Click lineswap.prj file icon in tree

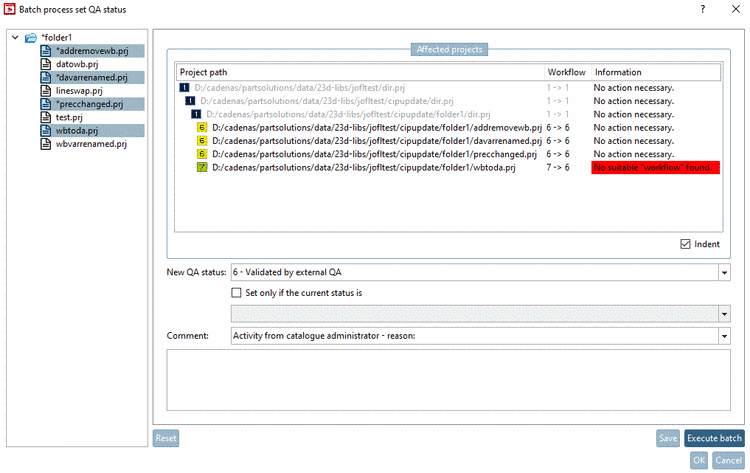[x=46, y=91]
